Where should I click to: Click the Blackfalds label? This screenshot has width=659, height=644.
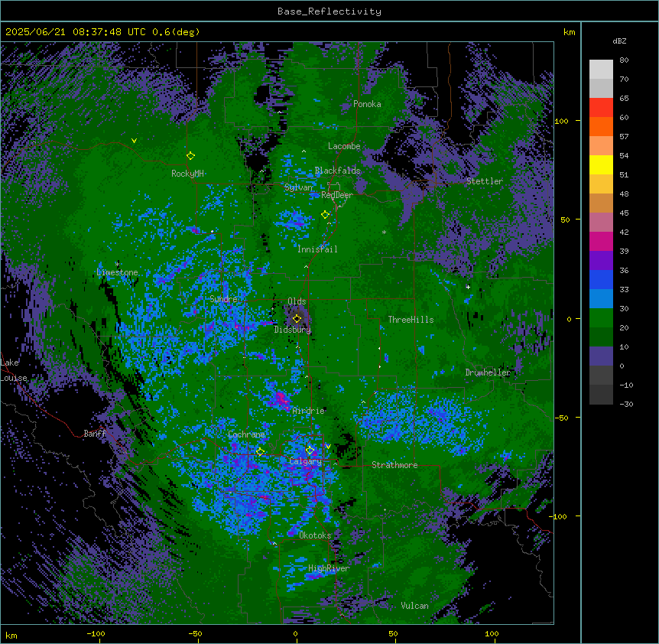[337, 171]
